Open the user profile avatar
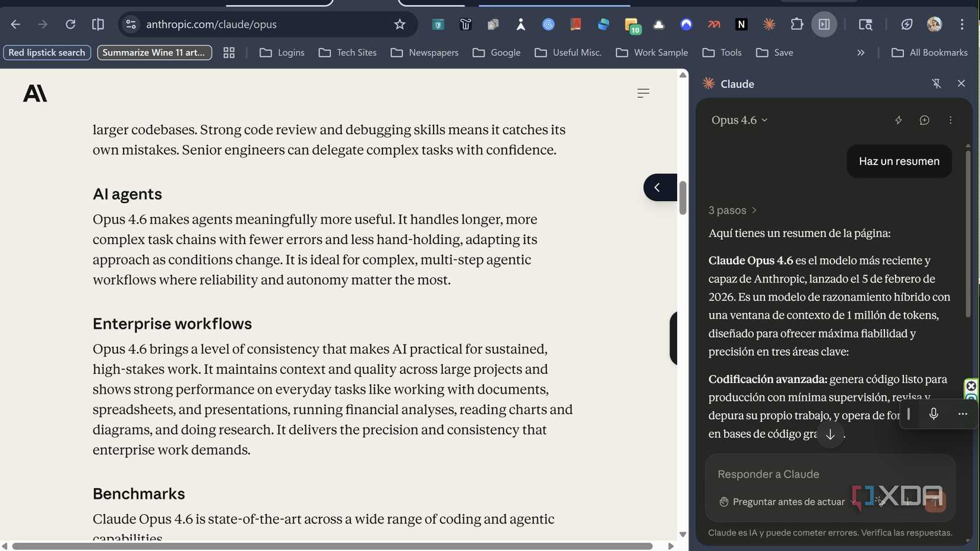The image size is (980, 551). (x=934, y=24)
